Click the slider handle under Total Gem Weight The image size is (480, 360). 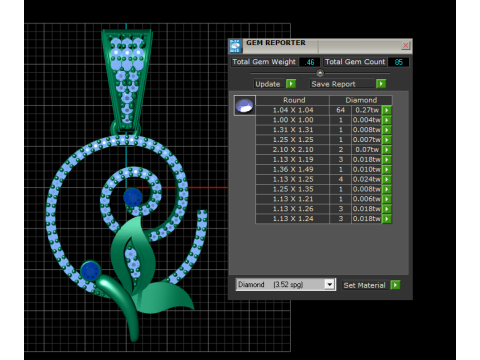click(320, 73)
